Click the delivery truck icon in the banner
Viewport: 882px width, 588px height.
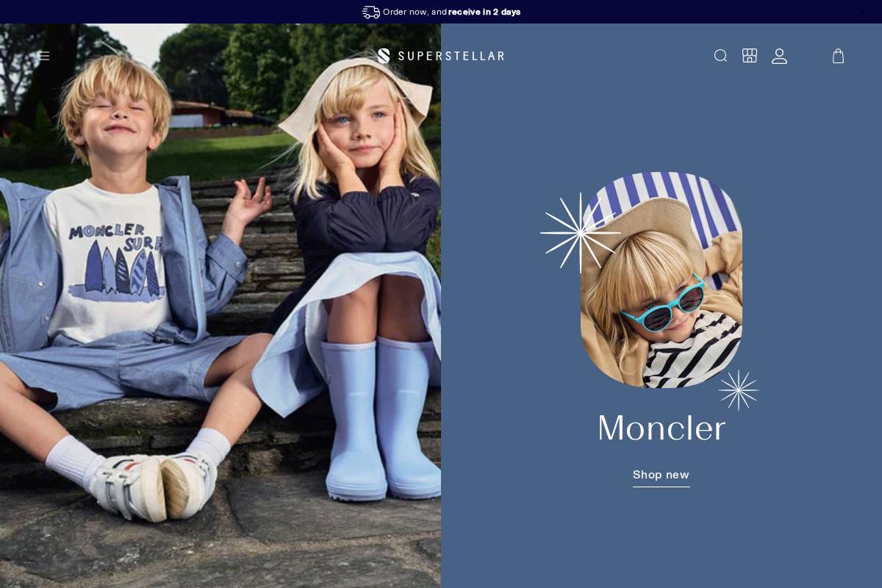(370, 12)
